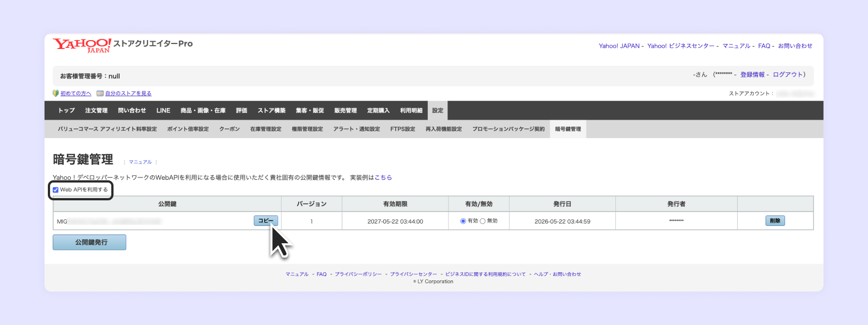Uncheck the Web APIを利用する checkbox
The height and width of the screenshot is (325, 868).
click(x=56, y=190)
